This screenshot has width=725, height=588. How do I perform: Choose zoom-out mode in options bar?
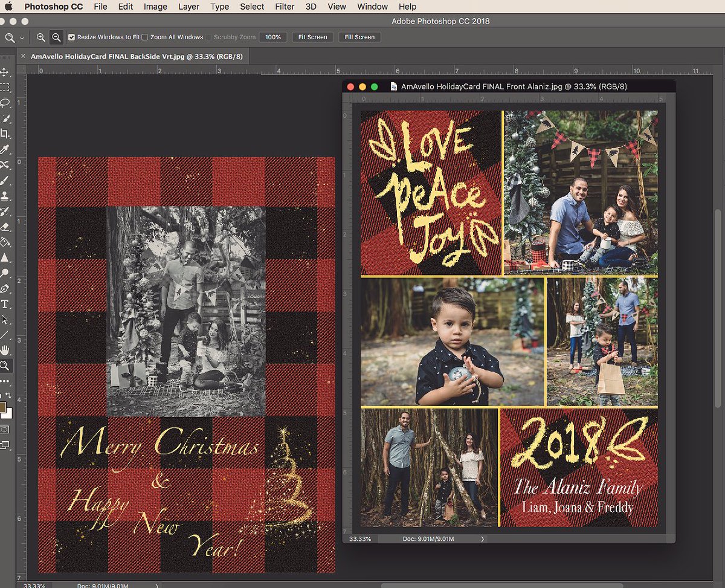[x=56, y=37]
